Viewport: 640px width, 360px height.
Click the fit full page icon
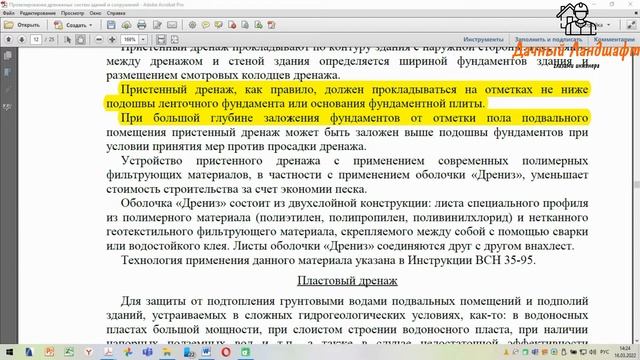174,40
